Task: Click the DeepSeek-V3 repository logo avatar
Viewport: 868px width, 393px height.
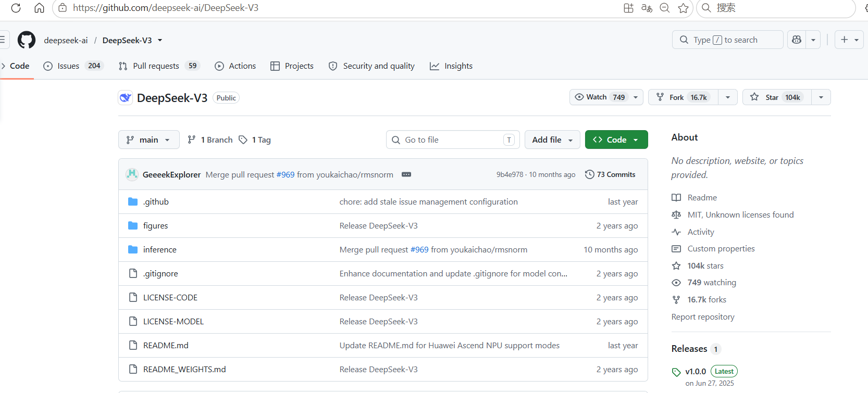Action: pos(125,97)
